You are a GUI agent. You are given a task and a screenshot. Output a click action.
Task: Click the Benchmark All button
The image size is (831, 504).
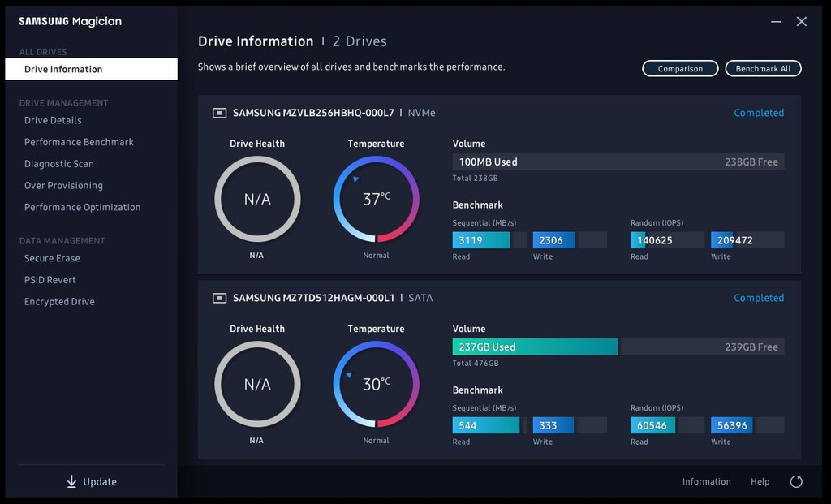coord(763,68)
